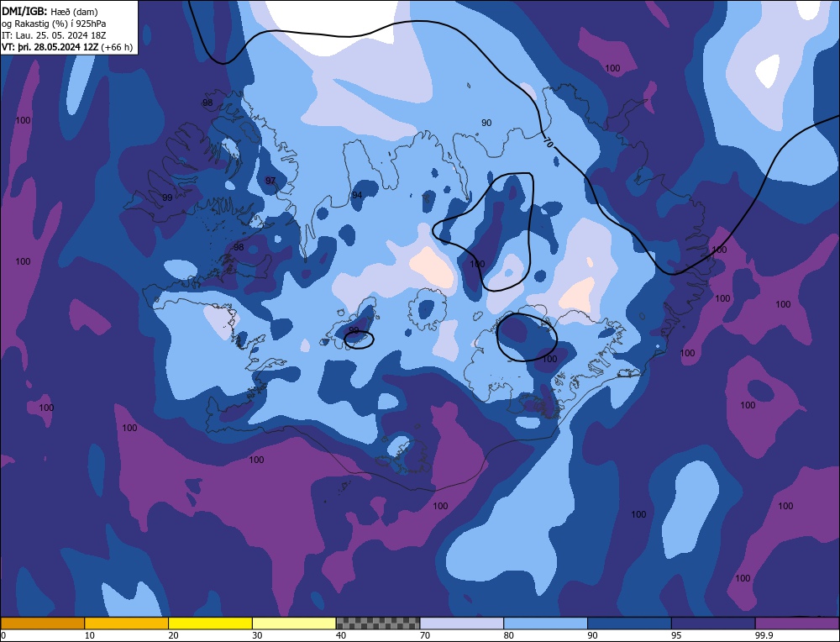The width and height of the screenshot is (840, 642).
Task: Click the text 'og Rakastig (%) í 925hPa'
Action: click(x=54, y=24)
